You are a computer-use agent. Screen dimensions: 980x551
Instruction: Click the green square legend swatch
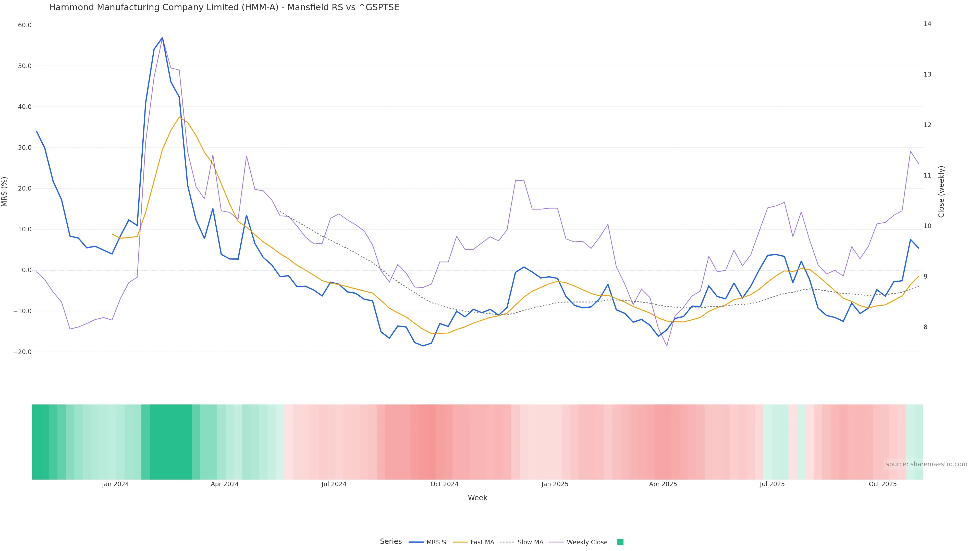click(620, 542)
